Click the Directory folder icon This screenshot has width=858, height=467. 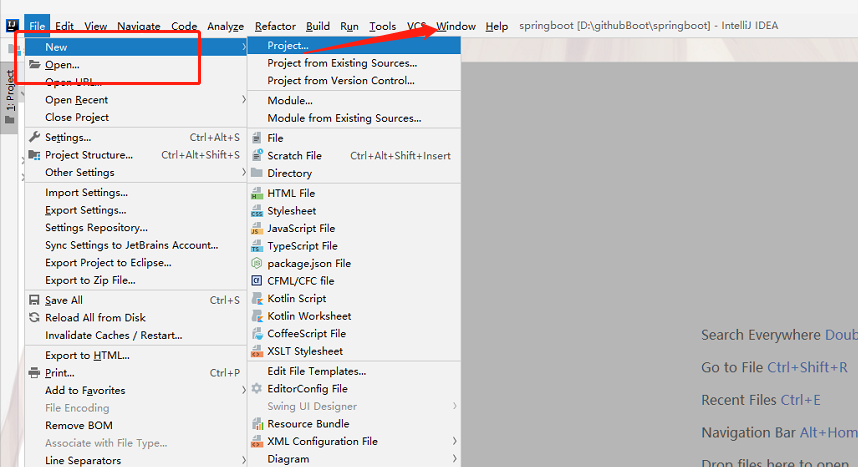pos(257,173)
